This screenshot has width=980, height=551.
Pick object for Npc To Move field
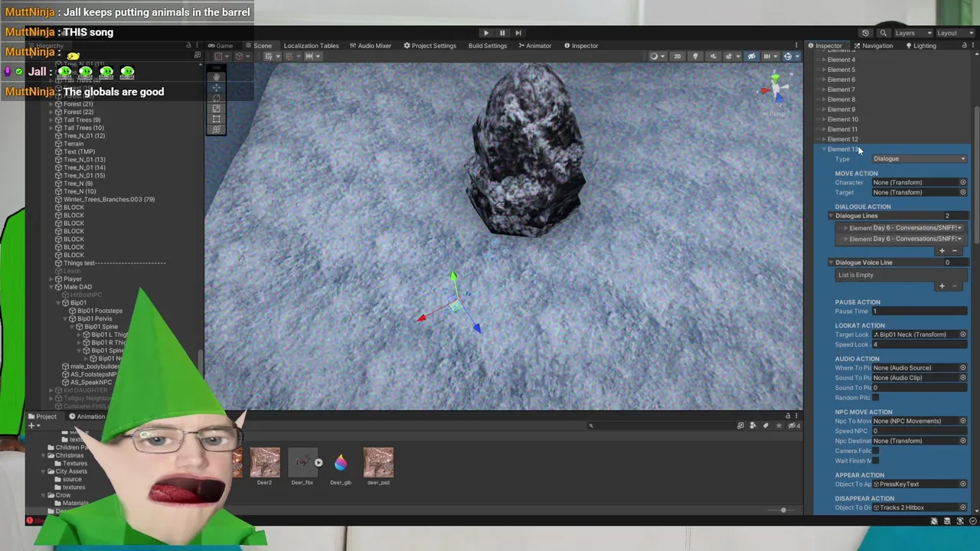coord(963,421)
